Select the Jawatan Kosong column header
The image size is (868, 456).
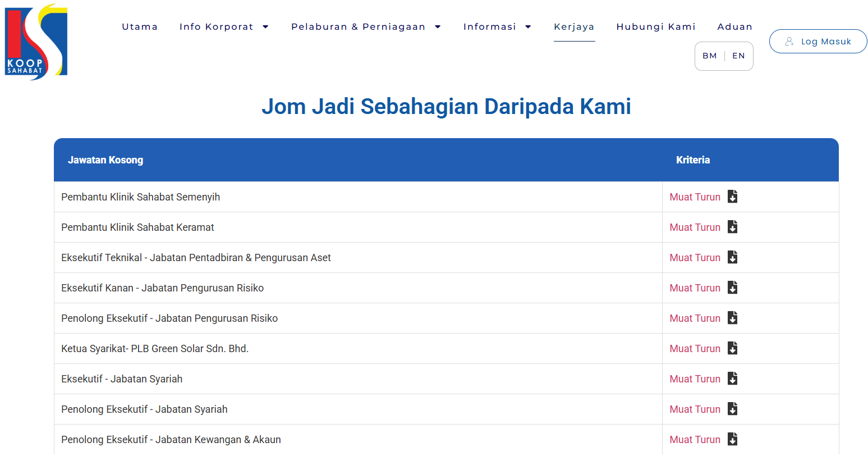(x=105, y=160)
